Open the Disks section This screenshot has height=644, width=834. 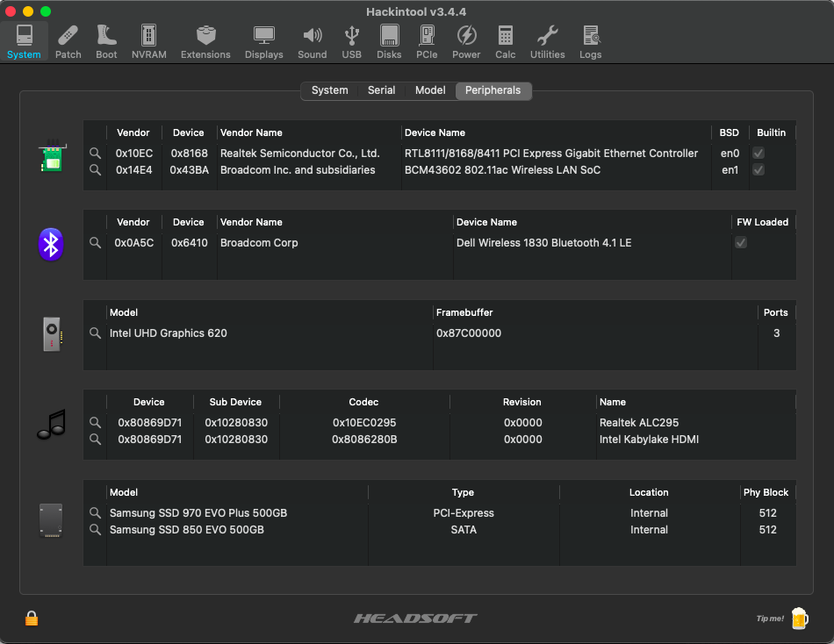click(389, 41)
